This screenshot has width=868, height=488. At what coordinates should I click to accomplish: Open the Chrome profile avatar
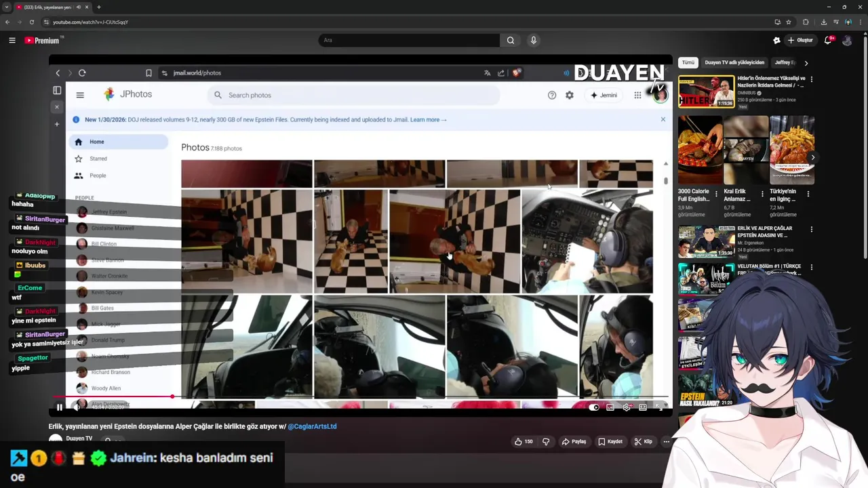coord(848,22)
